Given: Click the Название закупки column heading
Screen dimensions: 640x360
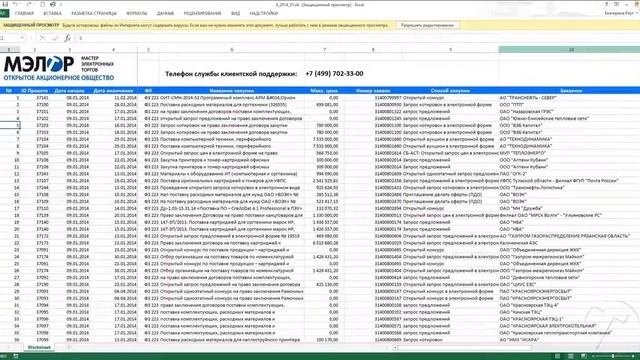Looking at the screenshot, I should [x=232, y=91].
